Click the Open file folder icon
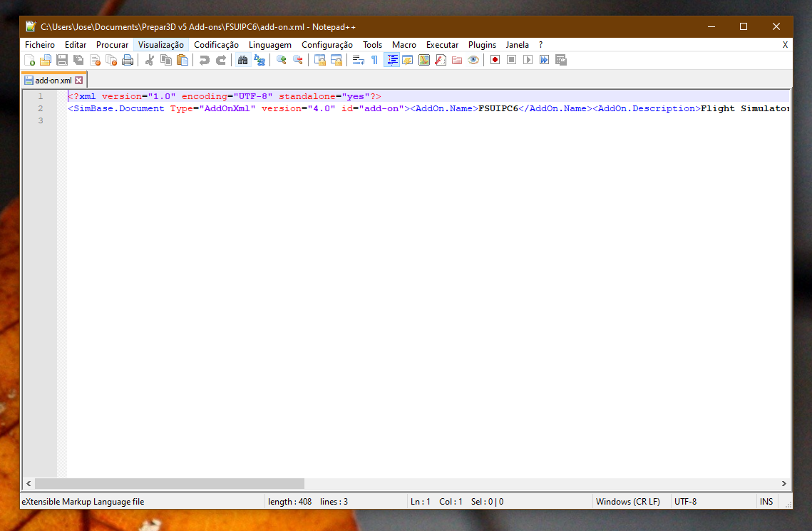This screenshot has width=812, height=531. (46, 60)
